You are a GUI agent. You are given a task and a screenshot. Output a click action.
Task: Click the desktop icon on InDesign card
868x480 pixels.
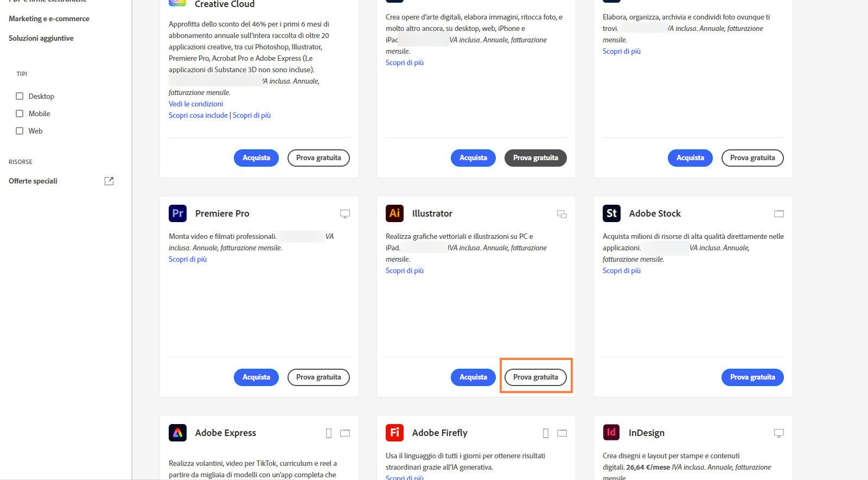779,433
